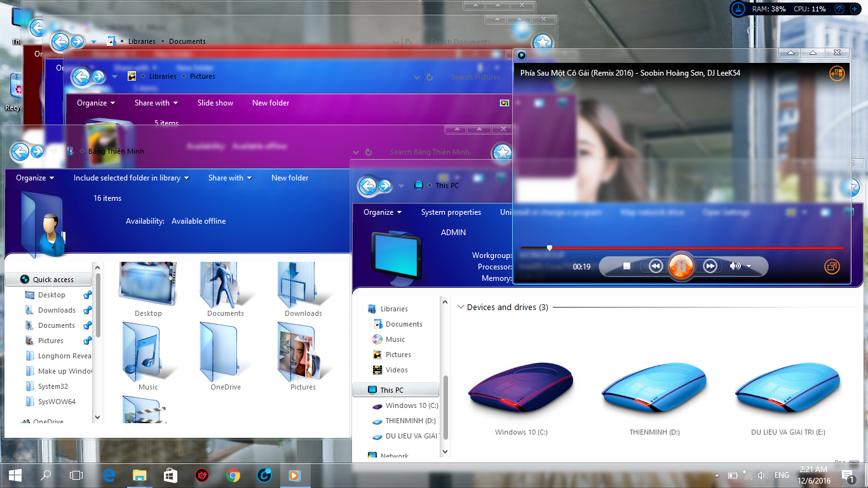Click the orange fullscreen icon beside player controls
868x488 pixels.
click(x=832, y=267)
